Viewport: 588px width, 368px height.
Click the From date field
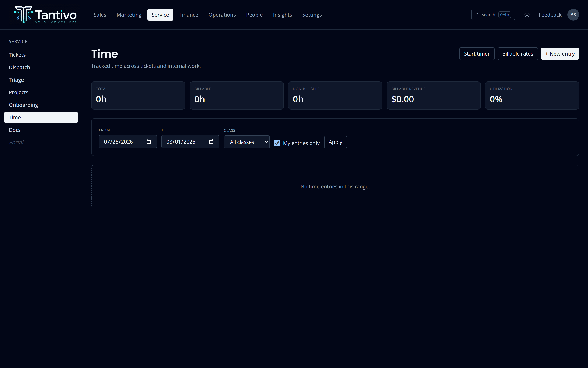point(128,142)
